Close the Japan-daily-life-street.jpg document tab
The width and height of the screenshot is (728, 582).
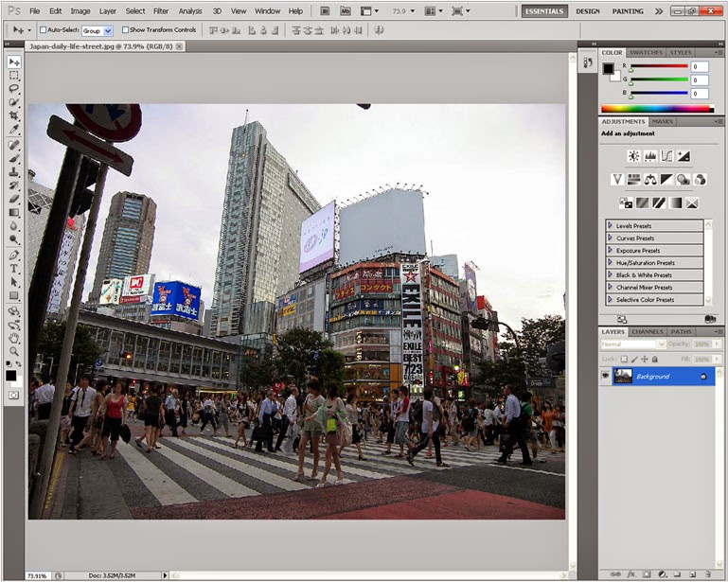click(x=179, y=46)
